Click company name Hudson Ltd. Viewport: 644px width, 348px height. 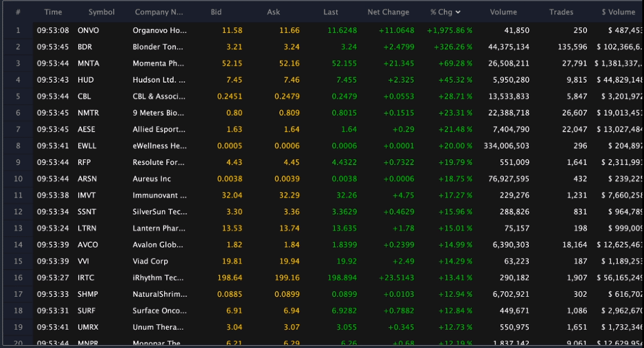[159, 80]
